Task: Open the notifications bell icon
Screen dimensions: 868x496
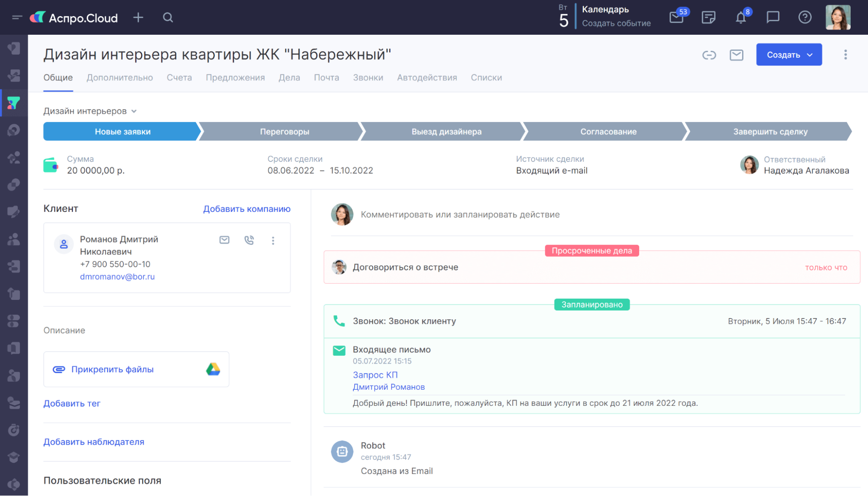Action: pos(741,18)
